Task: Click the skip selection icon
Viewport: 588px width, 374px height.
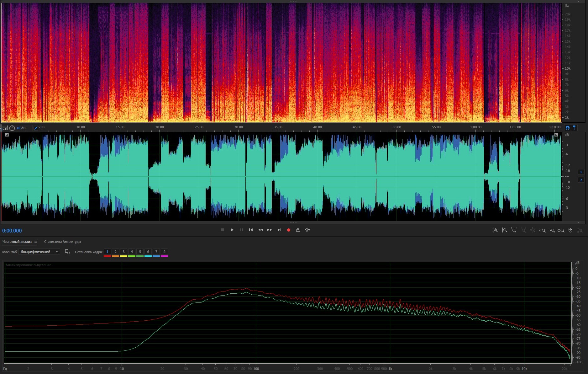Action: pyautogui.click(x=307, y=230)
